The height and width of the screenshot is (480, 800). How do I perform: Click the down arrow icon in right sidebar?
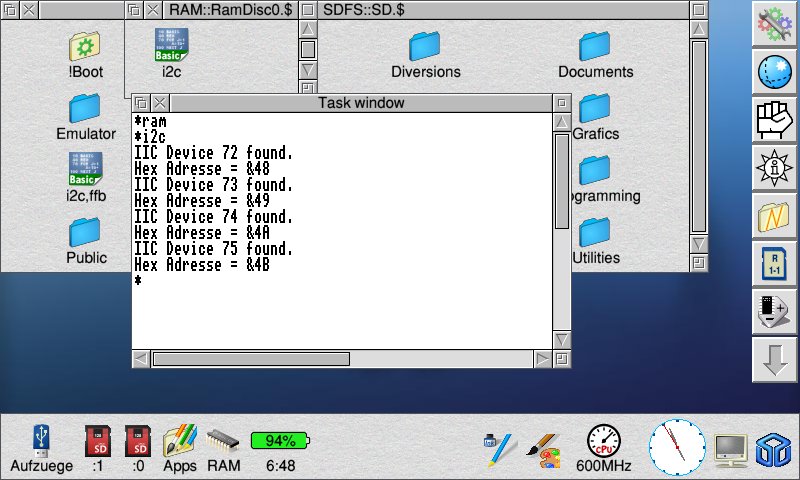coord(773,360)
